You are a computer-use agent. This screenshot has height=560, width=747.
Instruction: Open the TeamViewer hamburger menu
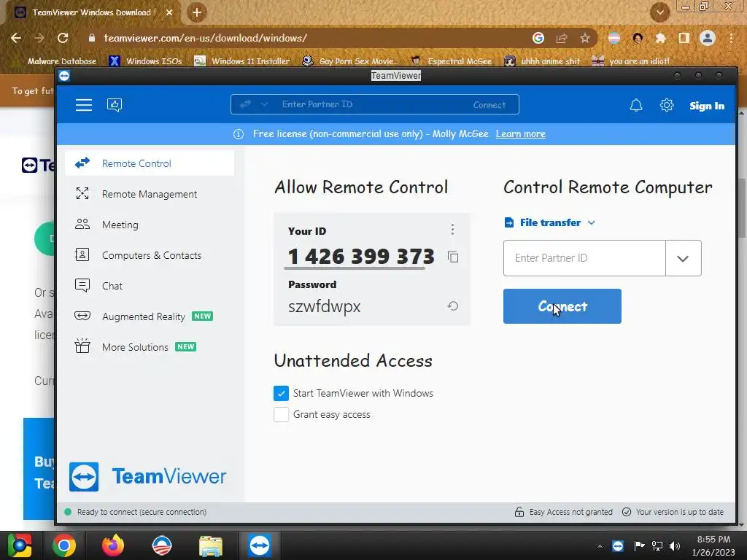click(84, 105)
